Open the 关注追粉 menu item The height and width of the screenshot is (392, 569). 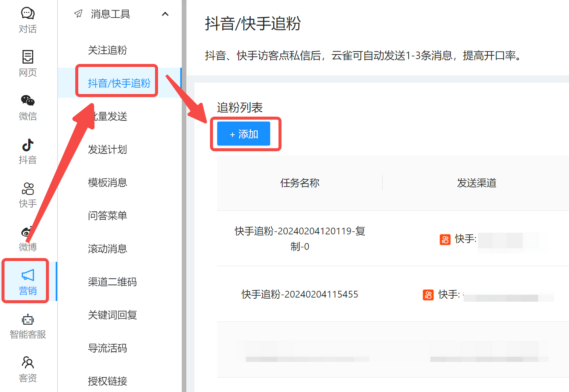click(x=107, y=50)
